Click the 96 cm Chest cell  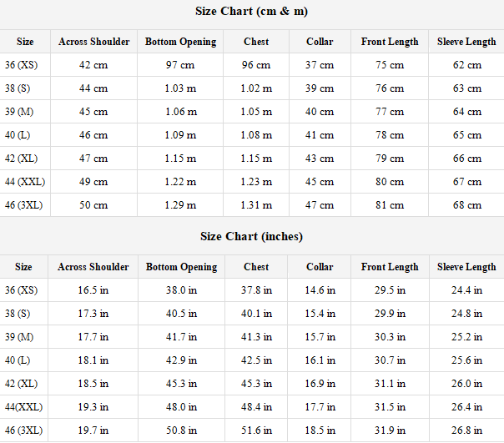[x=256, y=65]
